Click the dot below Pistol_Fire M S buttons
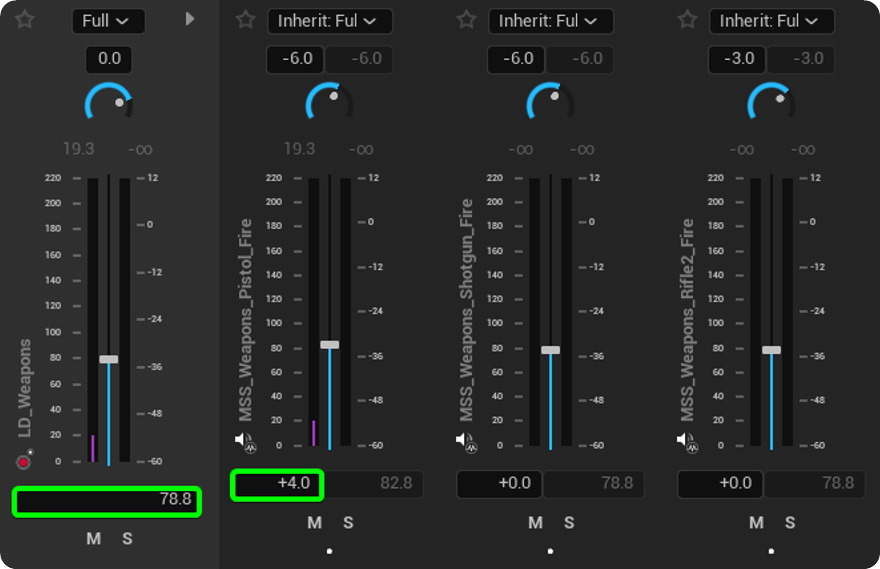The height and width of the screenshot is (569, 880). [x=329, y=552]
